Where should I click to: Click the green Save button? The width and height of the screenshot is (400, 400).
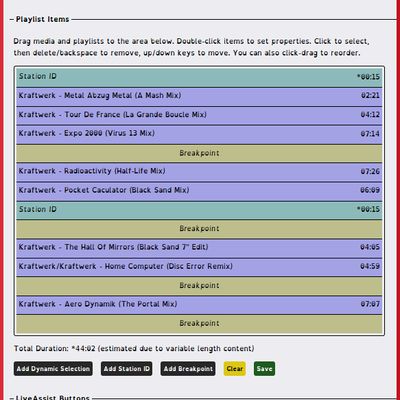264,369
